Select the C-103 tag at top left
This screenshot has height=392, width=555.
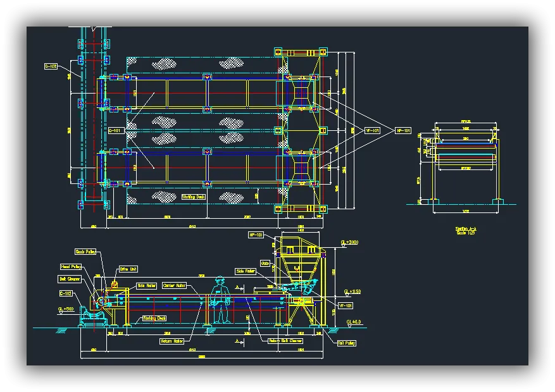(51, 65)
